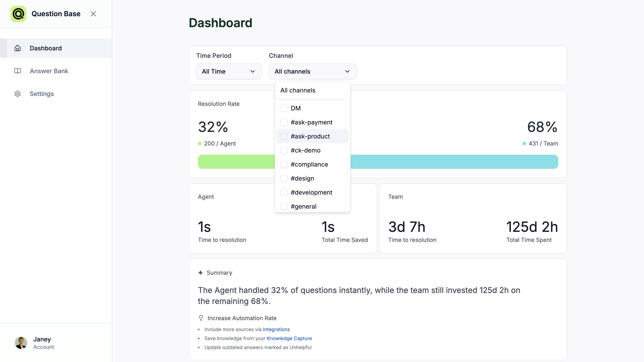Select the All channels option in the list
Viewport: 644px width, 362px height.
pos(298,90)
